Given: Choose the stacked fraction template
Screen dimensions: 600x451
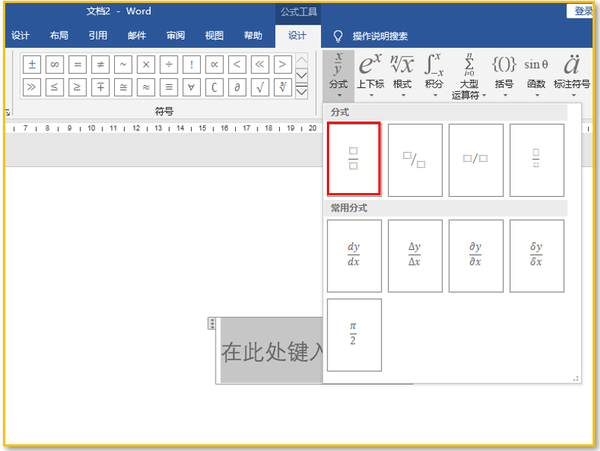Looking at the screenshot, I should pyautogui.click(x=354, y=159).
